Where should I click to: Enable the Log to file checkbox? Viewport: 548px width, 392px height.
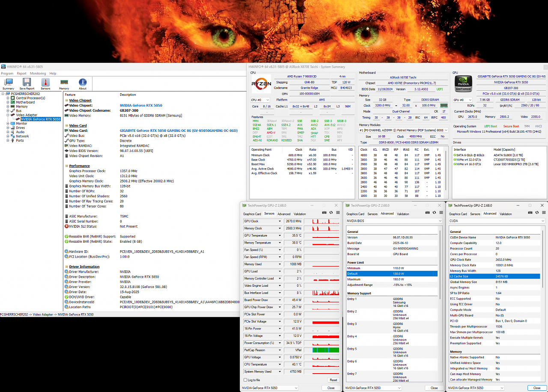tap(245, 380)
